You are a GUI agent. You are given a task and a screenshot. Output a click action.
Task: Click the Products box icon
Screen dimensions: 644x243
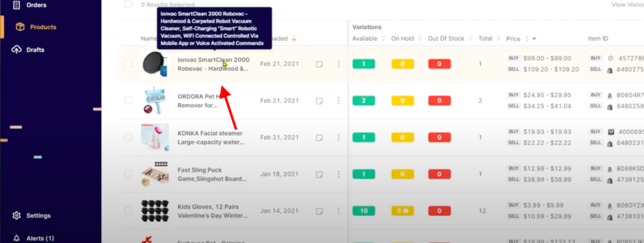pyautogui.click(x=20, y=27)
